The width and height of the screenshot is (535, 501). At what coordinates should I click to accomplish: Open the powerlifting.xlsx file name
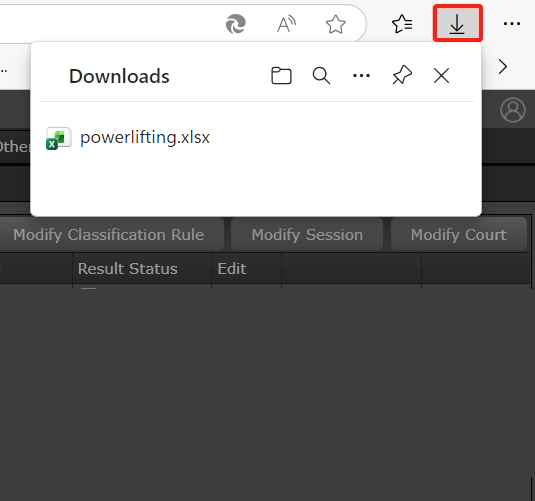pyautogui.click(x=145, y=138)
